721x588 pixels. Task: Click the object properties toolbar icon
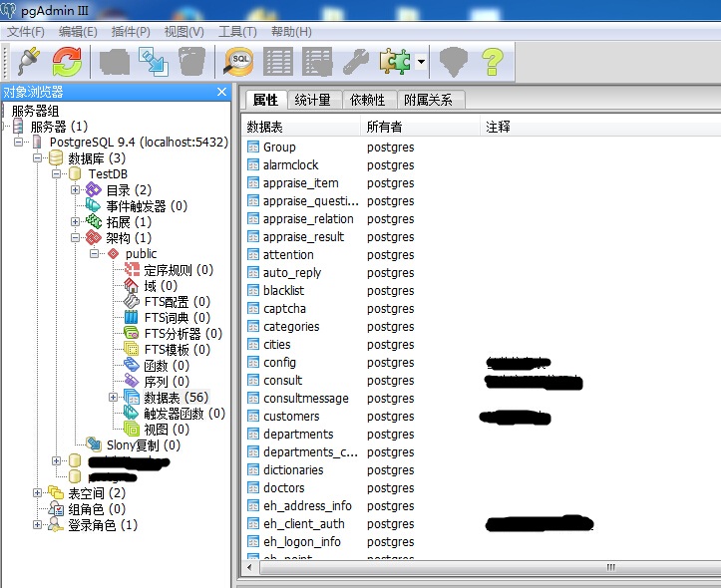click(x=115, y=62)
